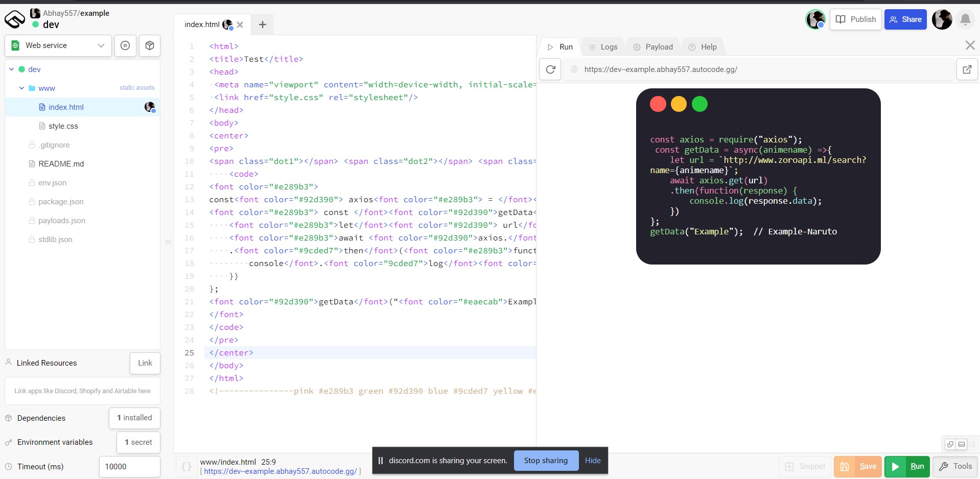Close the preview panel with X

(970, 45)
